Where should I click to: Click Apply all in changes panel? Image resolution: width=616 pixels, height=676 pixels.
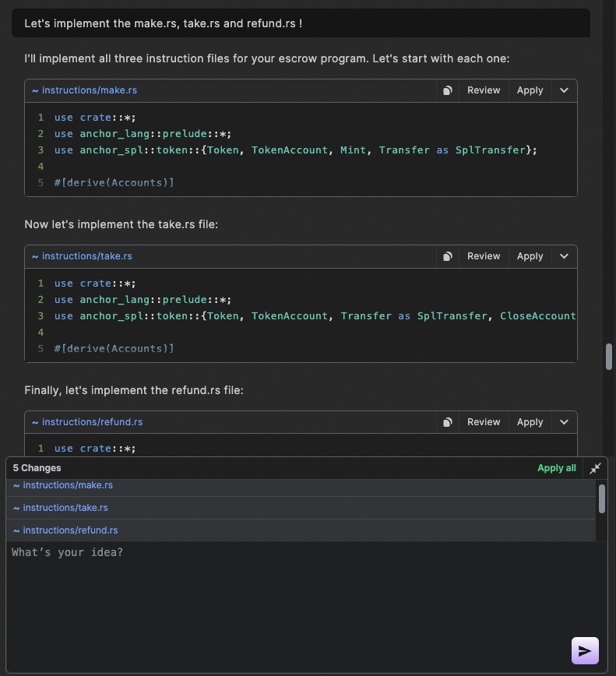pos(556,468)
